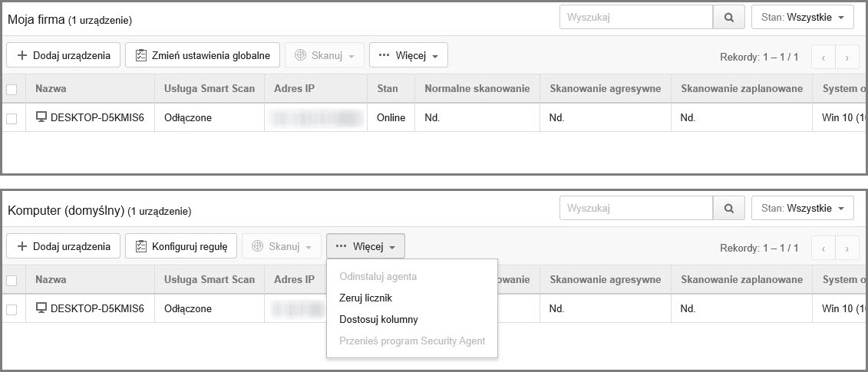Viewport: 868px width, 372px height.
Task: Click the search magnifier icon in Komputer (domyślny) panel
Action: (728, 208)
